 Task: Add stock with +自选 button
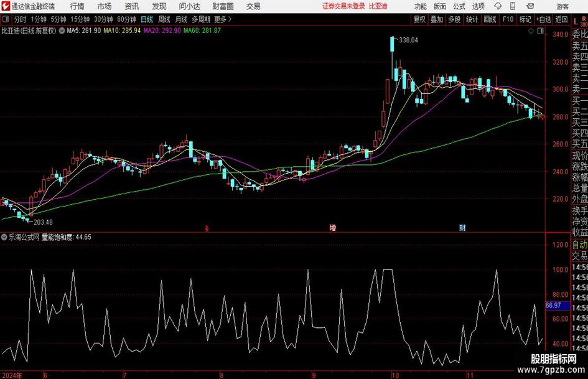543,19
